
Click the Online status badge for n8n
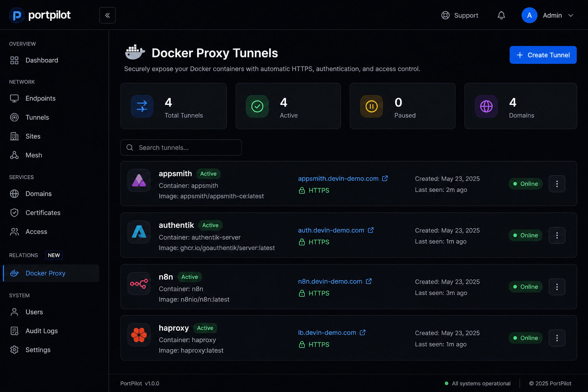[x=525, y=287]
